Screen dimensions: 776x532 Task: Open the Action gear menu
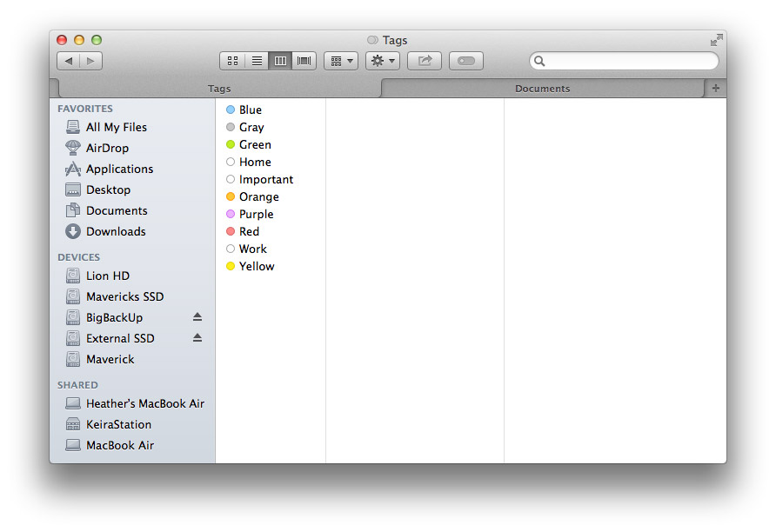[x=383, y=61]
